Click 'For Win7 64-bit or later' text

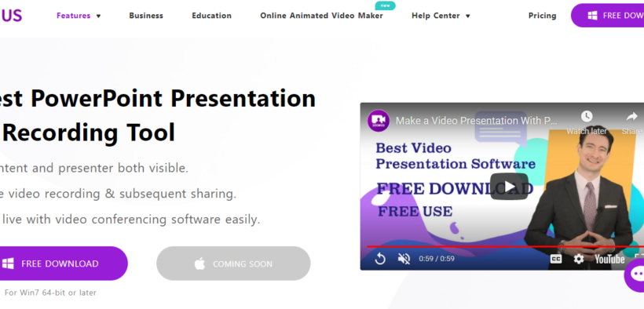(50, 293)
